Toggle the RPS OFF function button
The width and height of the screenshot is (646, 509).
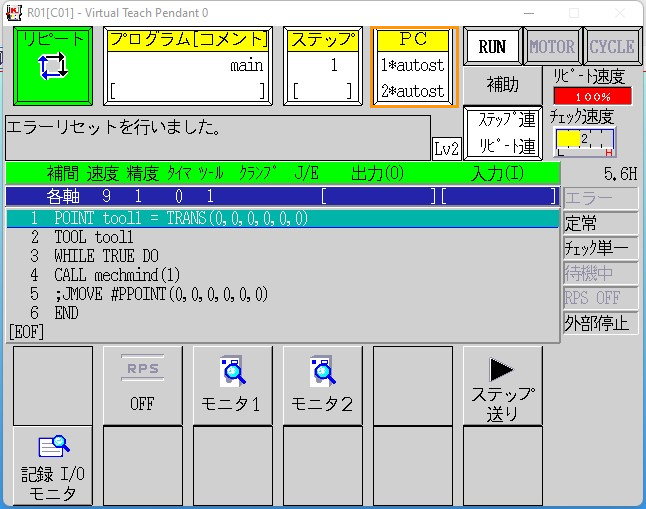[x=143, y=385]
